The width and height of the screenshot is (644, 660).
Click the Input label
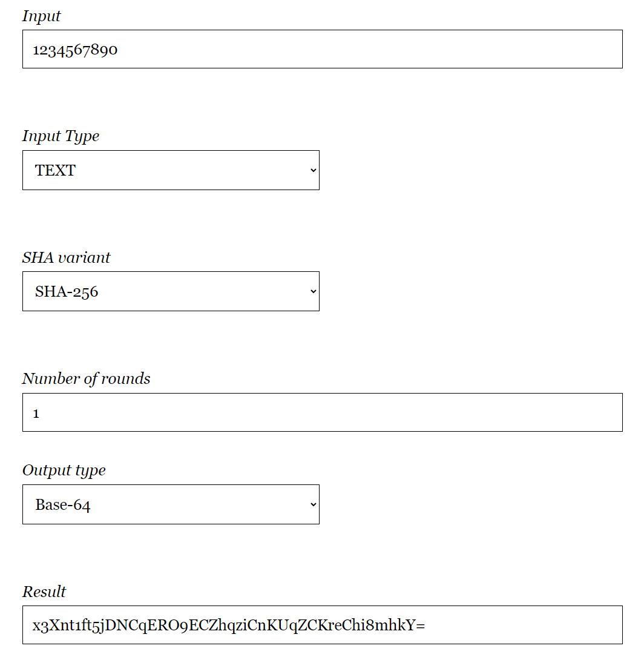pos(41,16)
